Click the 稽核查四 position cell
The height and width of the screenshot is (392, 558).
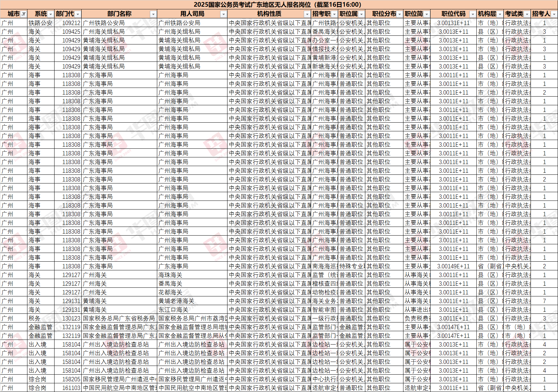tap(325, 284)
